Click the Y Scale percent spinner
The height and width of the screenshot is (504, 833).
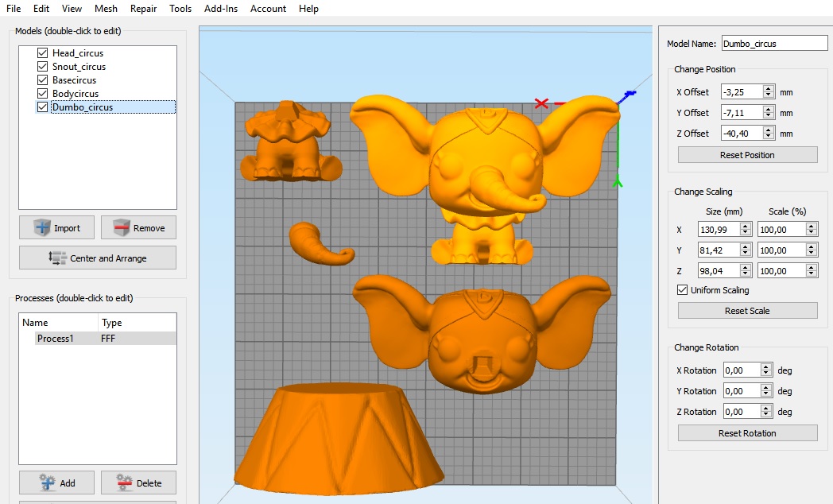[x=812, y=250]
